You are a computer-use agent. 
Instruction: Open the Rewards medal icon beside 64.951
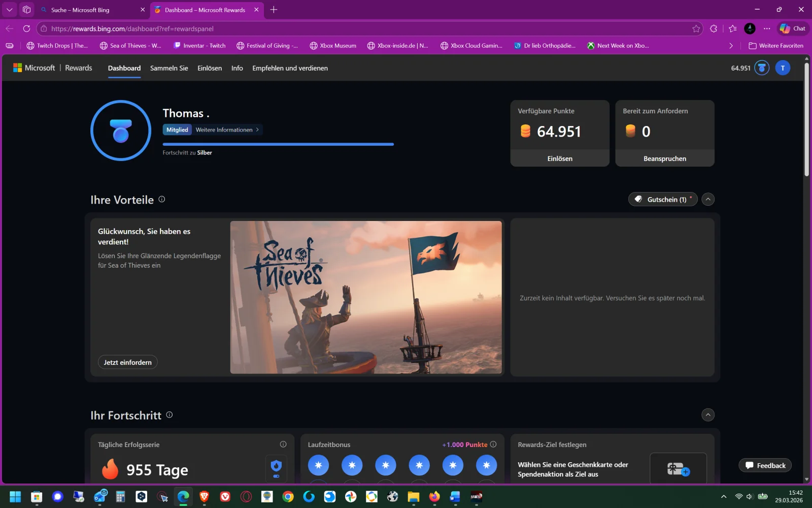coord(762,68)
